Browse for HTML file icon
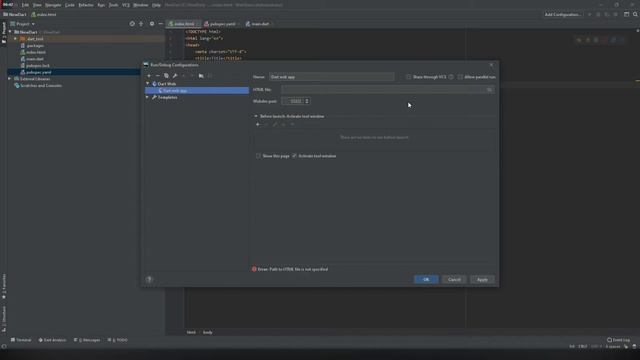This screenshot has width=640, height=360. click(489, 89)
